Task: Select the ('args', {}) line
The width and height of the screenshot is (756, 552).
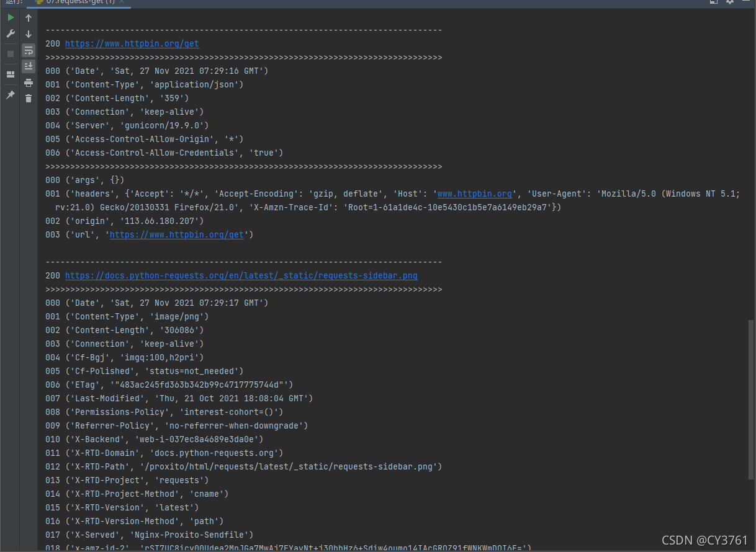Action: (x=85, y=180)
